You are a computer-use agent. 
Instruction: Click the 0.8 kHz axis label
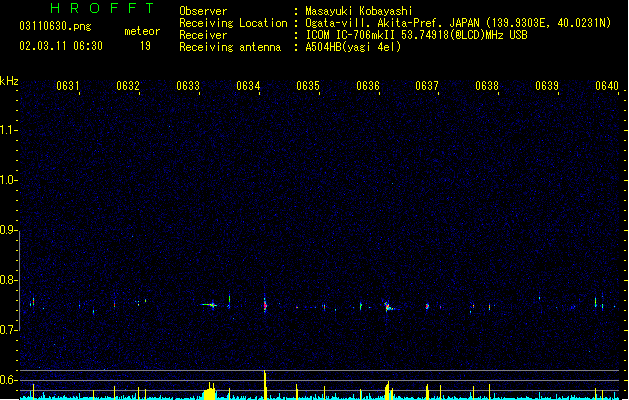point(8,280)
